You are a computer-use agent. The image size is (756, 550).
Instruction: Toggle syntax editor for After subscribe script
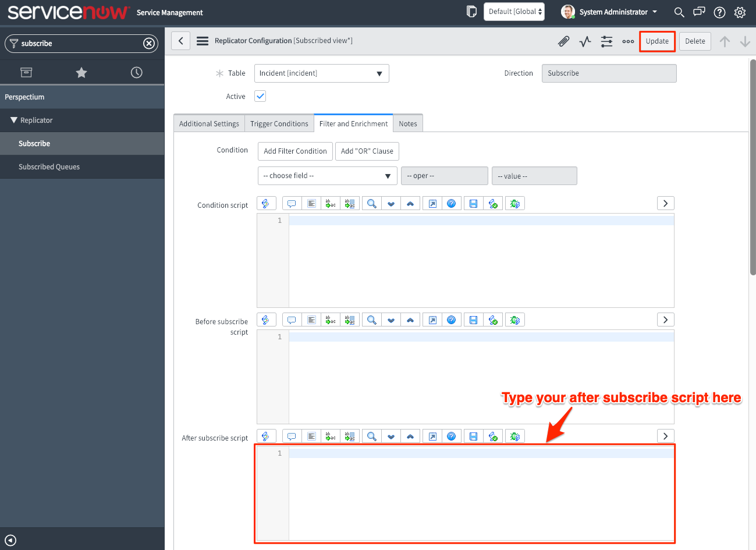pyautogui.click(x=266, y=436)
